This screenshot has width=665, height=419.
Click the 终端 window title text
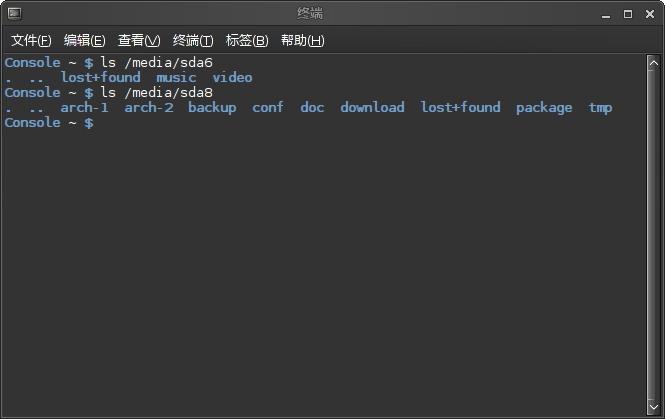click(310, 14)
